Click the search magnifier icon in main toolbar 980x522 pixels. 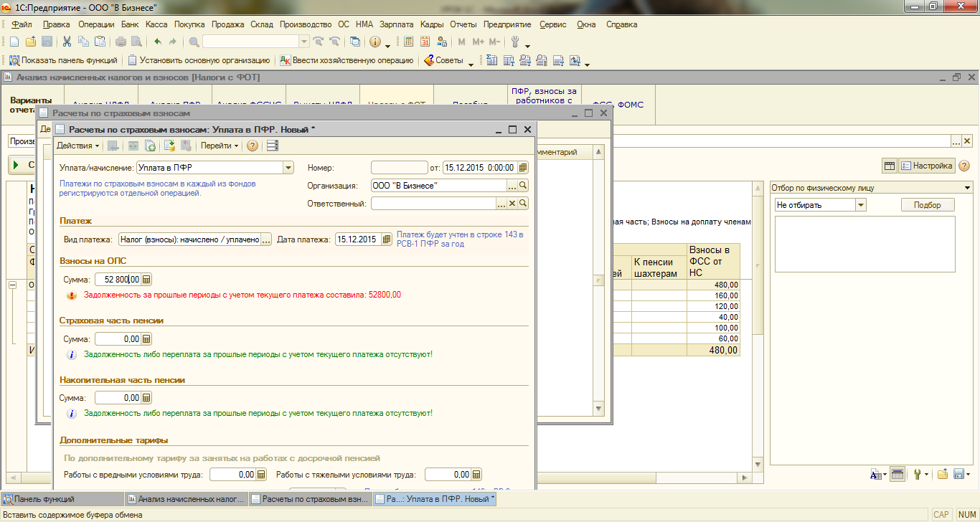194,42
